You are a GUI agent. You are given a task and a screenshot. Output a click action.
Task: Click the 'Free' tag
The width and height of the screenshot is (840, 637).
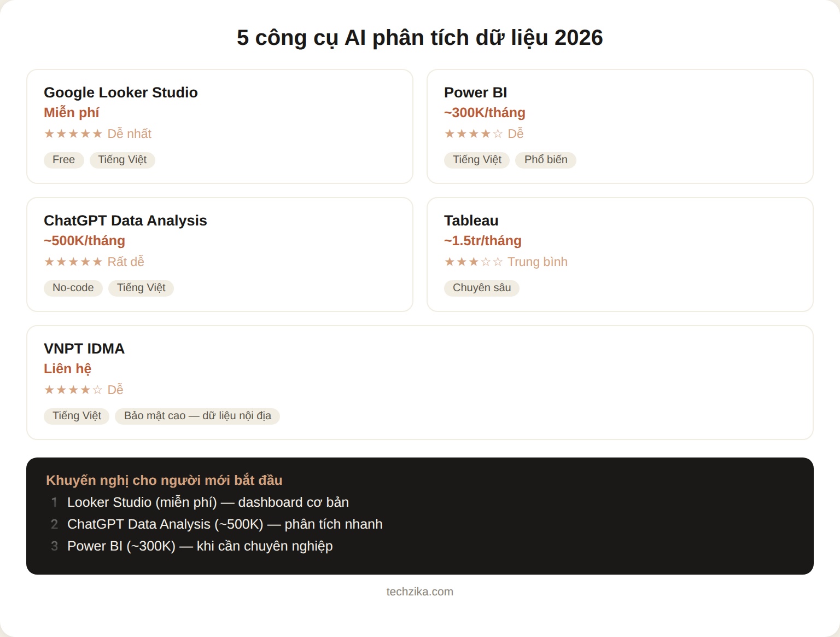(x=64, y=160)
